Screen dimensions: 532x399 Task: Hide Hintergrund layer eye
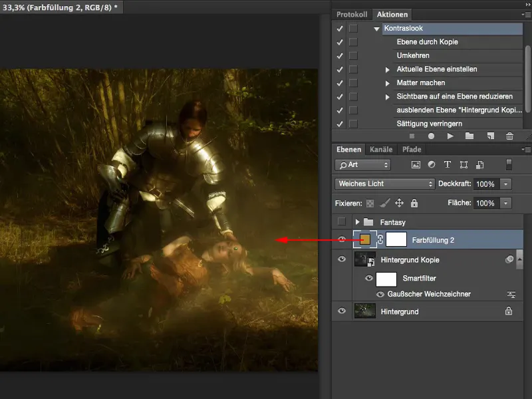[x=342, y=311]
